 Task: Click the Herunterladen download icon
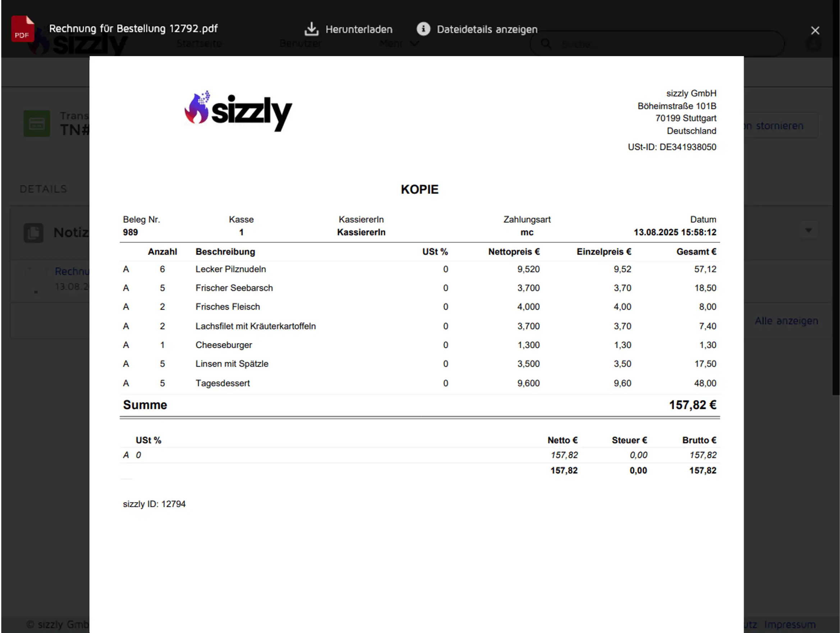311,29
